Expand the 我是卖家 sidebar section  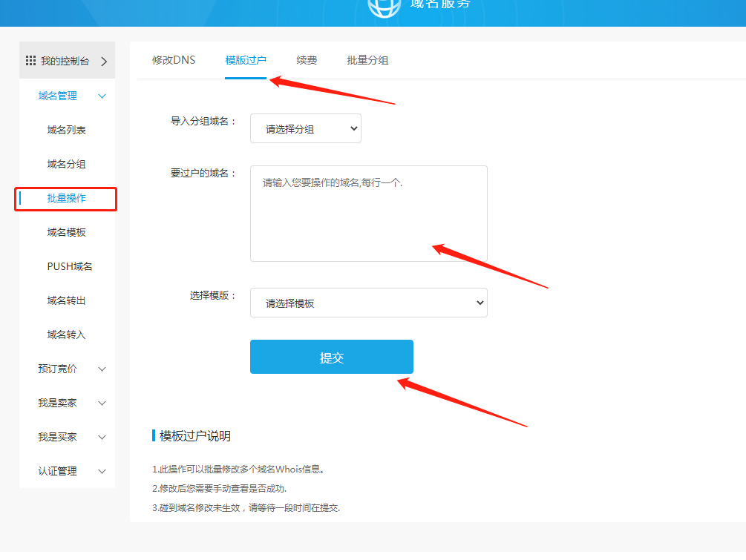(102, 403)
